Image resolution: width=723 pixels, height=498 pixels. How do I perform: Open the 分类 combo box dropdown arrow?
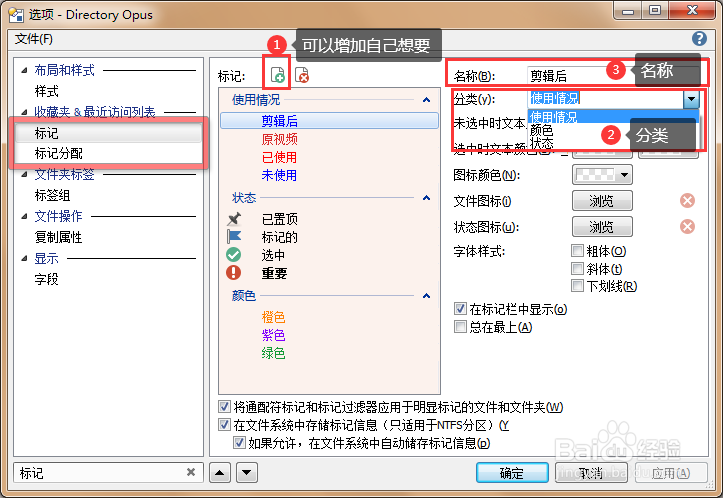[691, 99]
